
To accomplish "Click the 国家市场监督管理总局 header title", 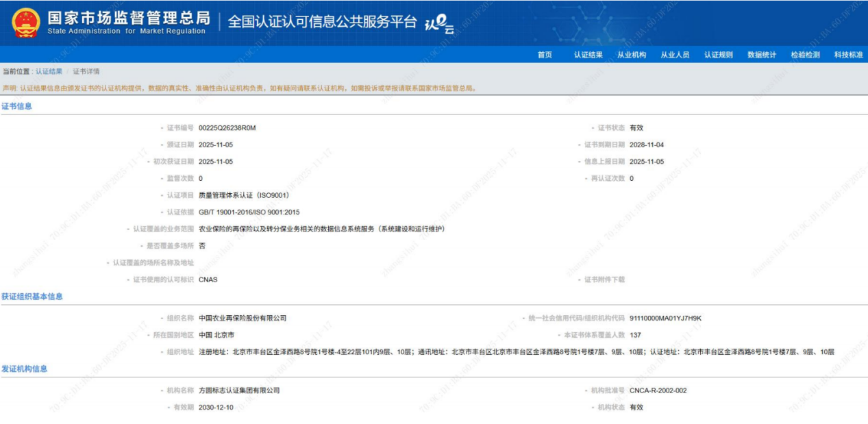I will click(x=128, y=18).
